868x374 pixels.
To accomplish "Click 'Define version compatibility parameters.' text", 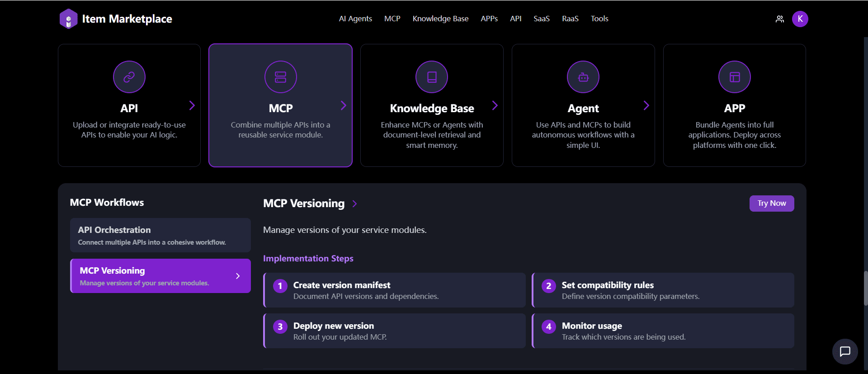I will (x=631, y=296).
